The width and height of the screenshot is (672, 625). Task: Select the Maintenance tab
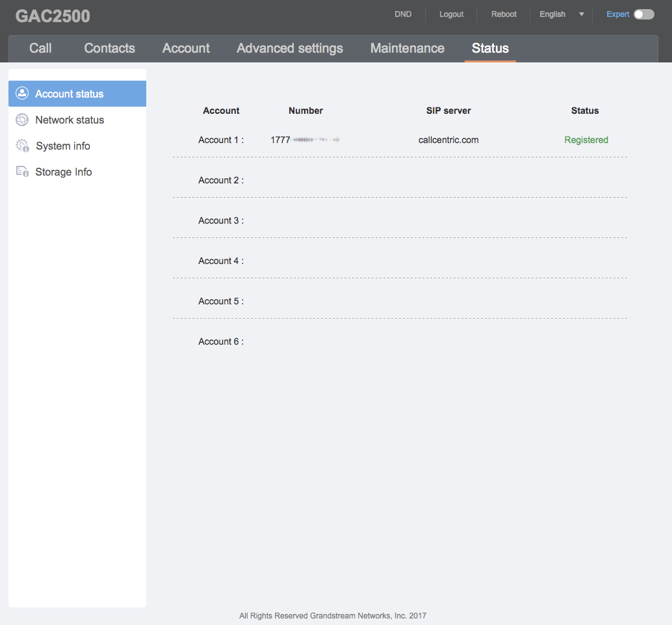click(407, 48)
